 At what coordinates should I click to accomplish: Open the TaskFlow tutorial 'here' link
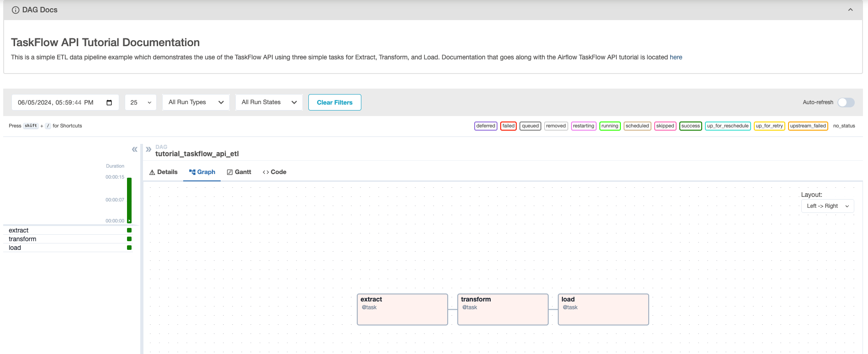click(x=676, y=57)
